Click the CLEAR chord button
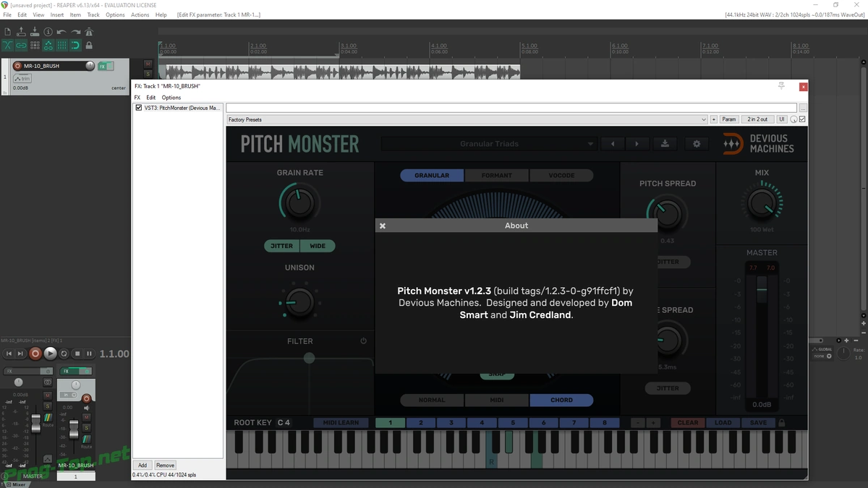This screenshot has width=868, height=488. coord(688,423)
